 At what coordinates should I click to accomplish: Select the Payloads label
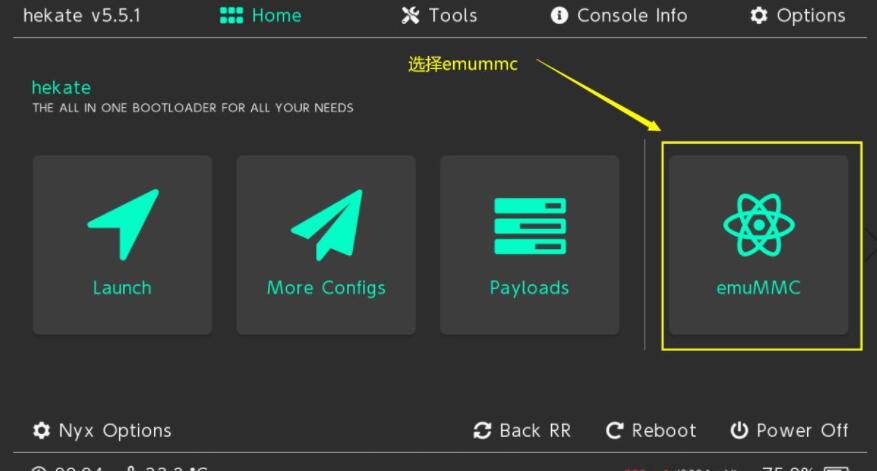pyautogui.click(x=529, y=288)
